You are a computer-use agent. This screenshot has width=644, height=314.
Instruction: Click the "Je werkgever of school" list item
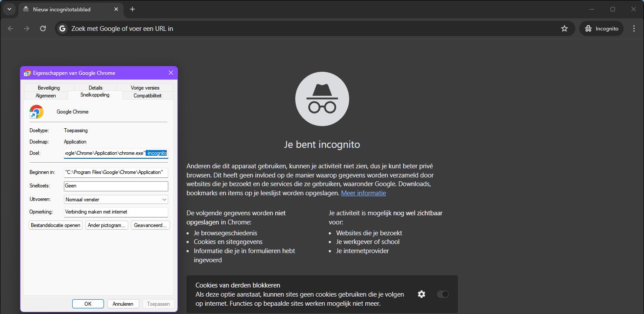point(368,242)
